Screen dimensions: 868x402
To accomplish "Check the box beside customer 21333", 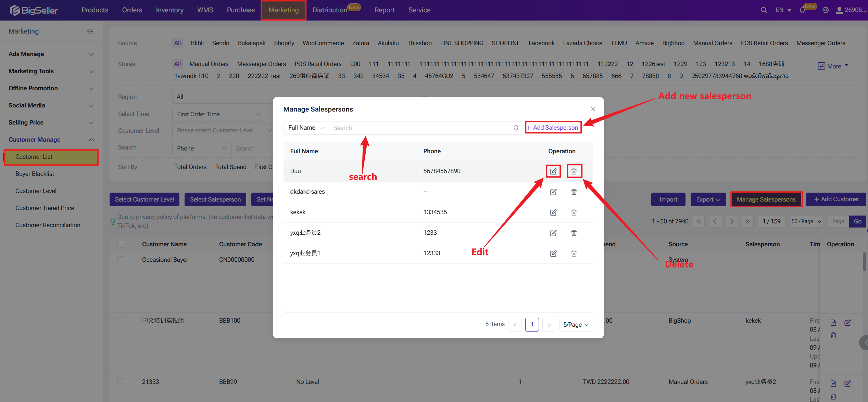I will (121, 381).
